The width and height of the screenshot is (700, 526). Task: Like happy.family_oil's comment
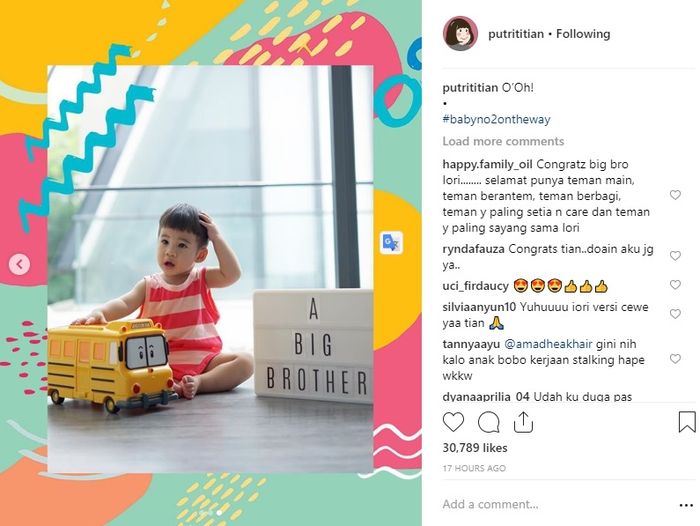coord(675,195)
